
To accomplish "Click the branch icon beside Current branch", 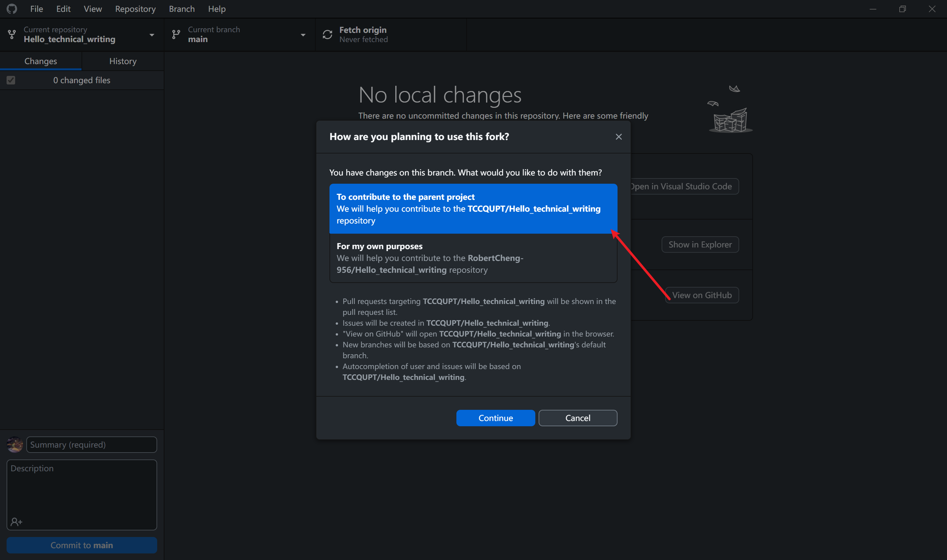I will click(176, 34).
